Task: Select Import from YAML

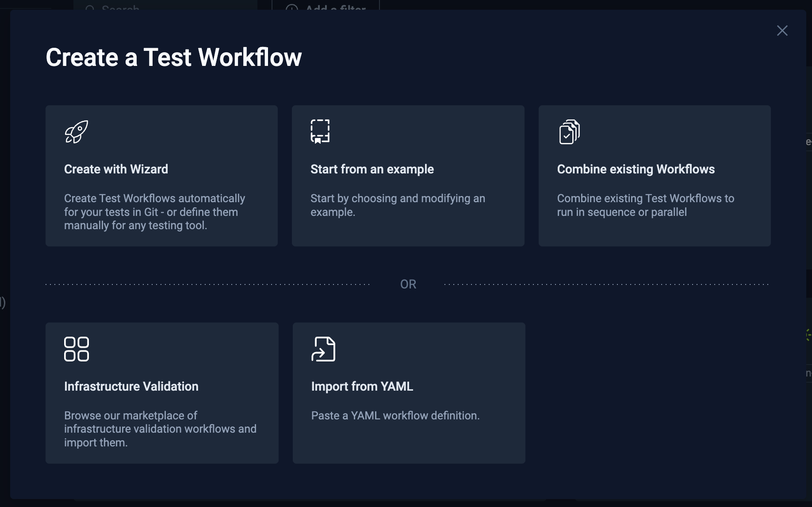Action: click(409, 393)
